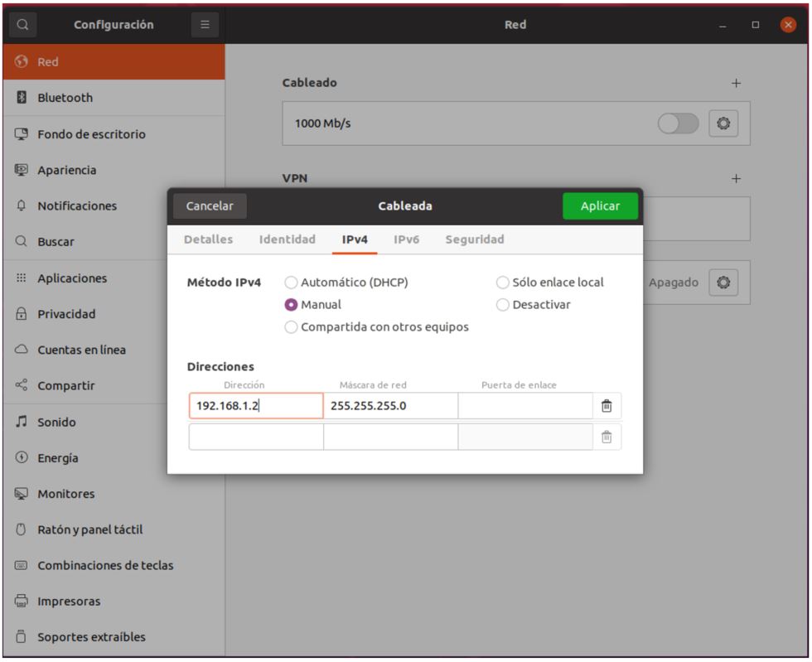Select Sólo enlace local option

[x=550, y=283]
